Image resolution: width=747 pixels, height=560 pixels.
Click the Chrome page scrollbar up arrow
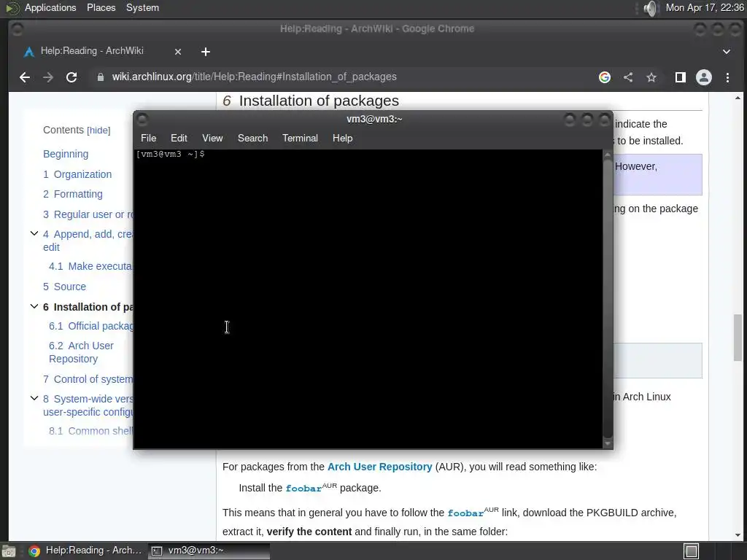point(738,98)
